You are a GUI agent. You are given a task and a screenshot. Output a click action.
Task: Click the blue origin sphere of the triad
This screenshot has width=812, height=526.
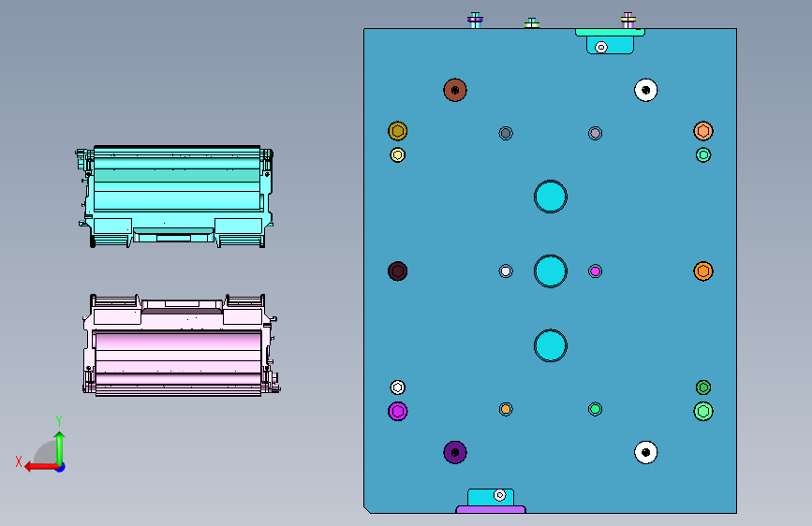point(60,467)
